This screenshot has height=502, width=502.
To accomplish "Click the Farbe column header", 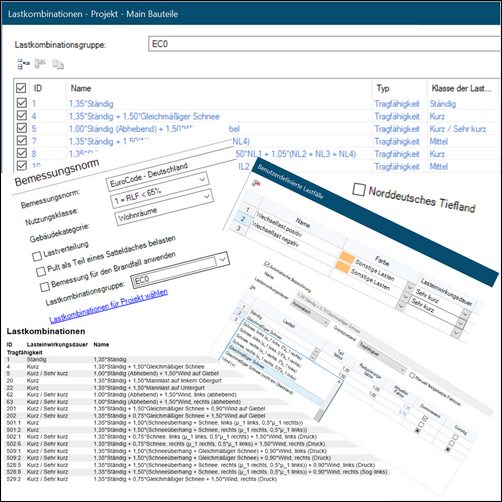I will pos(382,261).
